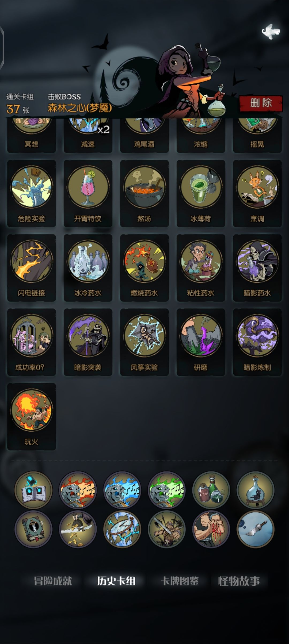Select the 闪电链接 lightning card
The width and height of the screenshot is (289, 644).
[x=31, y=268]
